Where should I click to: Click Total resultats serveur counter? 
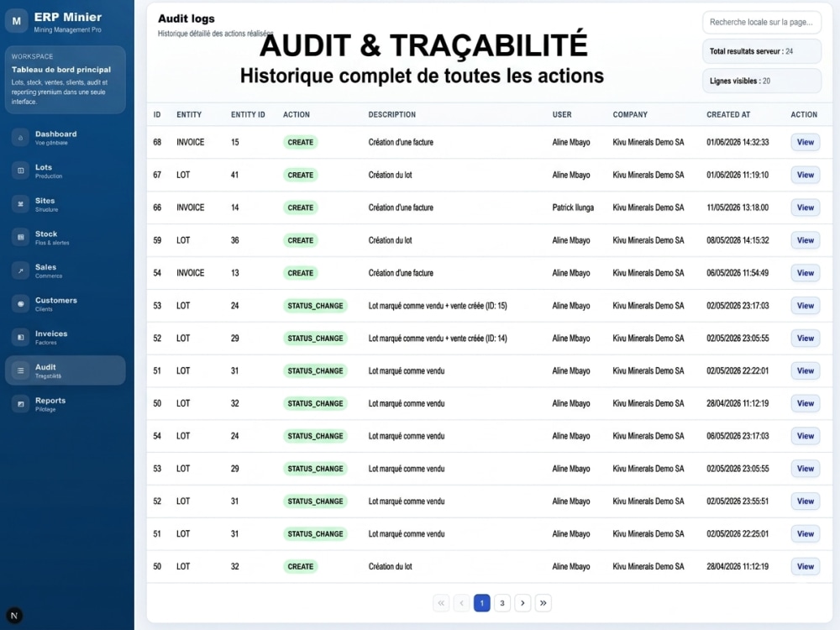761,51
